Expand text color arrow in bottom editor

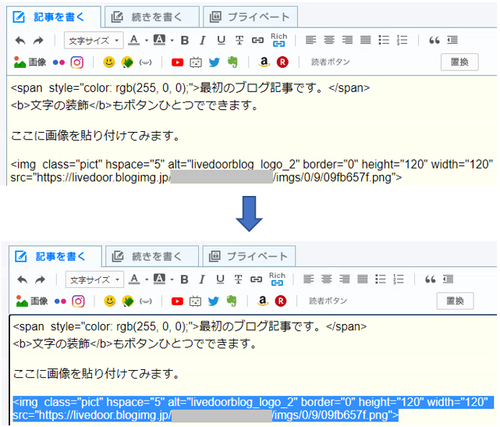click(x=147, y=280)
